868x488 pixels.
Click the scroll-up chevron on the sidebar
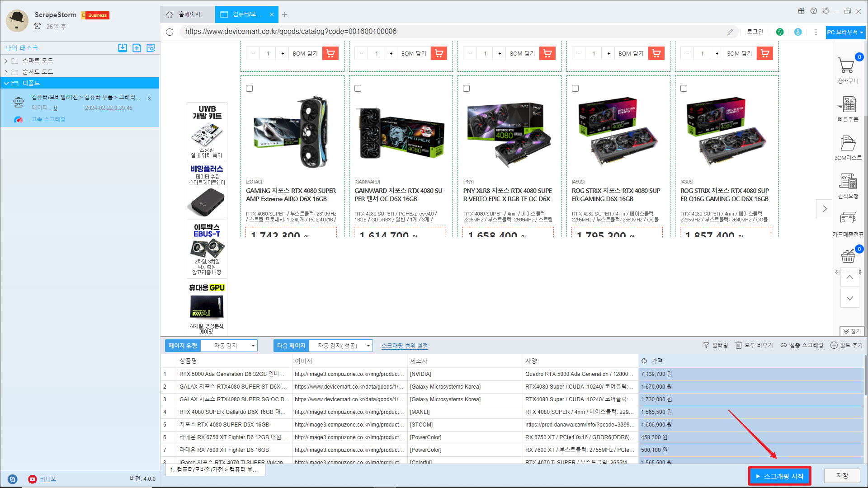click(850, 277)
